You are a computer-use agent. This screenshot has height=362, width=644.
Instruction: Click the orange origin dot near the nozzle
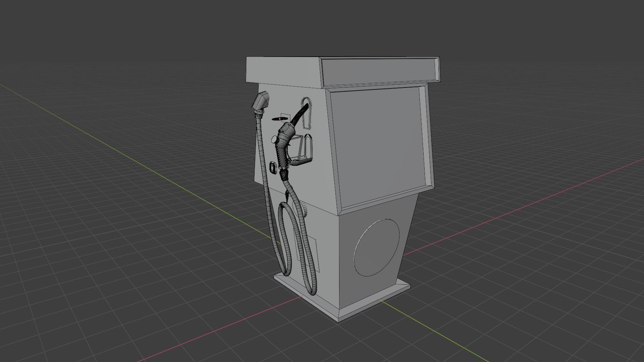pos(280,119)
